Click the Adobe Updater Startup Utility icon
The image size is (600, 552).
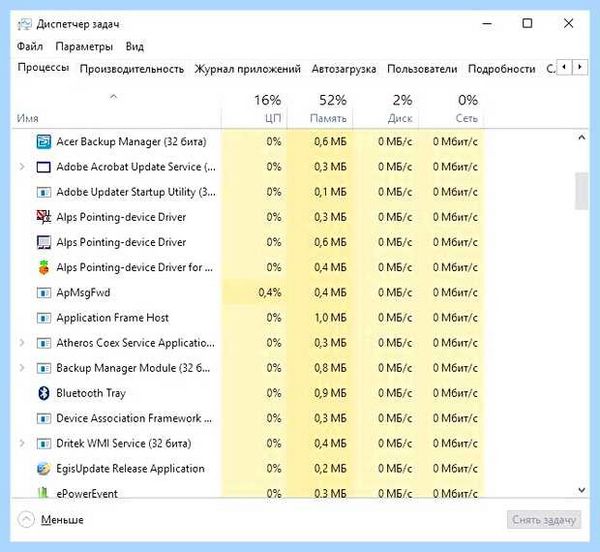(x=44, y=192)
